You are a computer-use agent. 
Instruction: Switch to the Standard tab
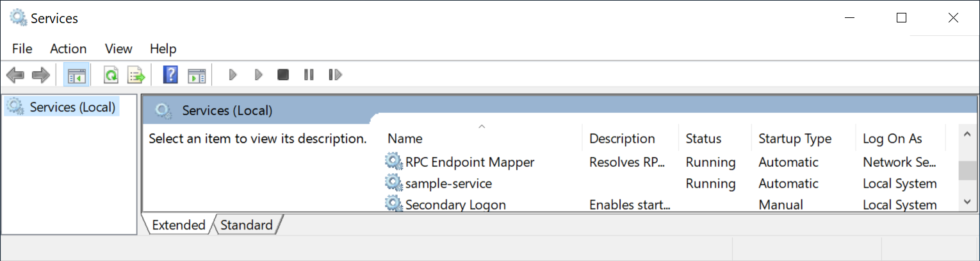247,225
